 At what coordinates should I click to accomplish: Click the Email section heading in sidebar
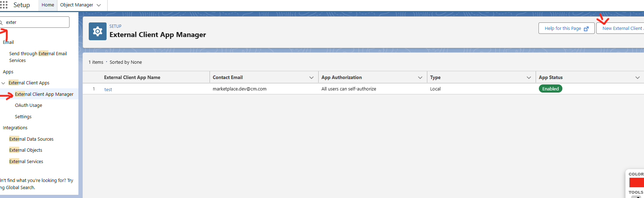point(8,42)
